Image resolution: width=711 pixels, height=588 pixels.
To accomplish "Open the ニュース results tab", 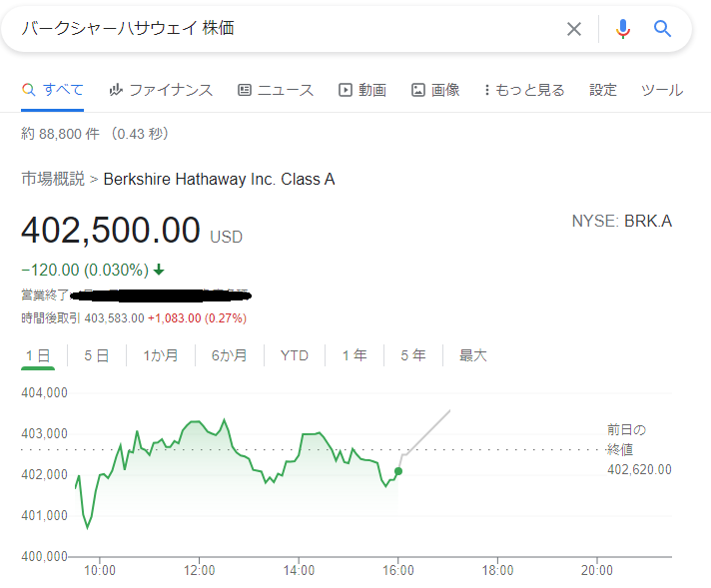I will (x=276, y=90).
